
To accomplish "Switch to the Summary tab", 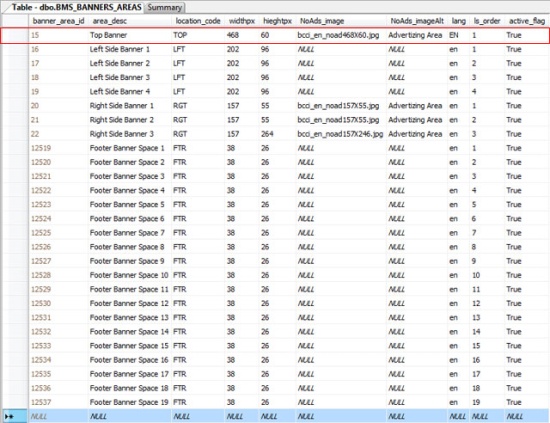I will (165, 7).
